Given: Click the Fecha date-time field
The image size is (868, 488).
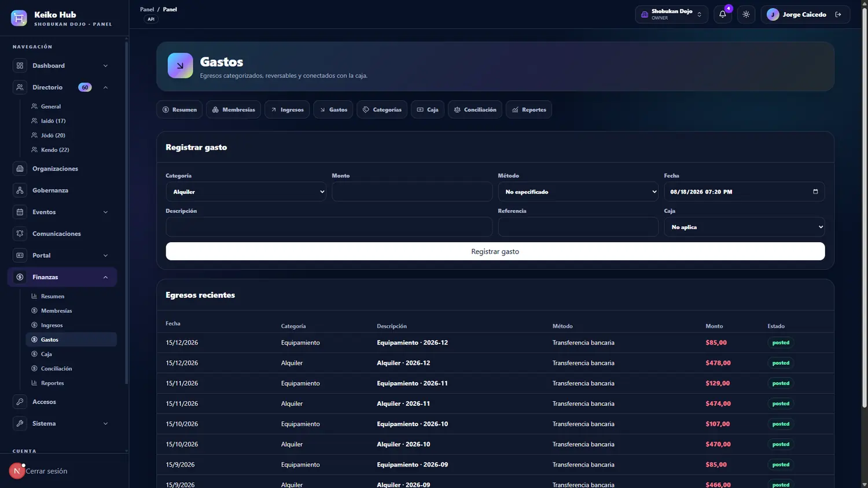Looking at the screenshot, I should [744, 192].
